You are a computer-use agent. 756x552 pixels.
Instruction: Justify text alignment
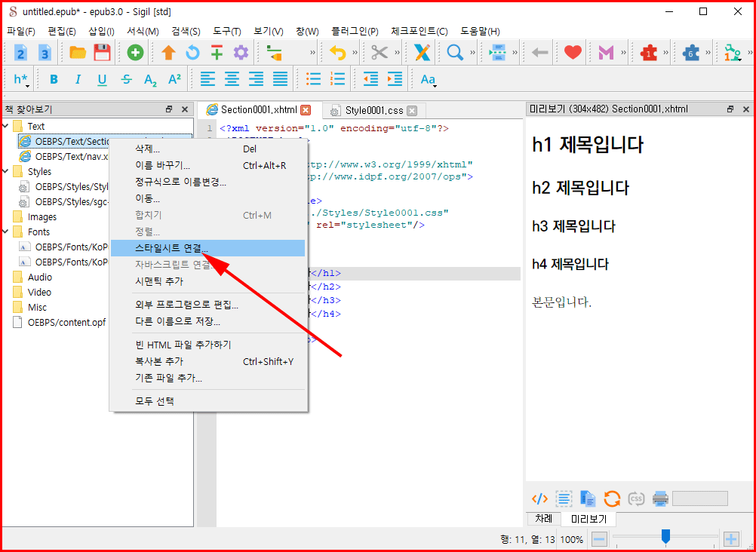pyautogui.click(x=280, y=79)
